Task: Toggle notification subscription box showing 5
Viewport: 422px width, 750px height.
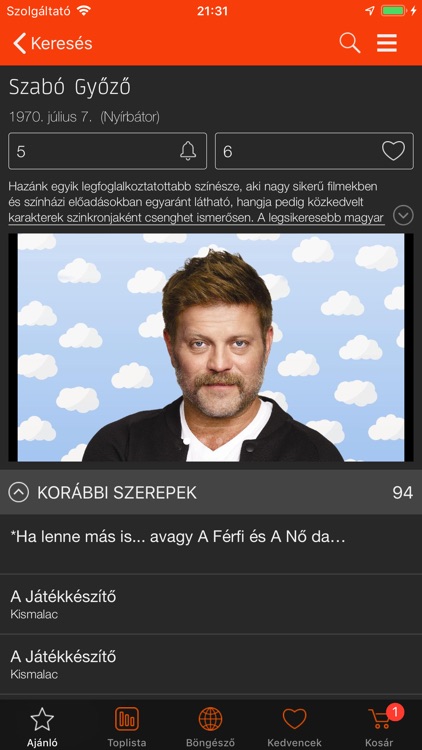Action: pos(108,151)
